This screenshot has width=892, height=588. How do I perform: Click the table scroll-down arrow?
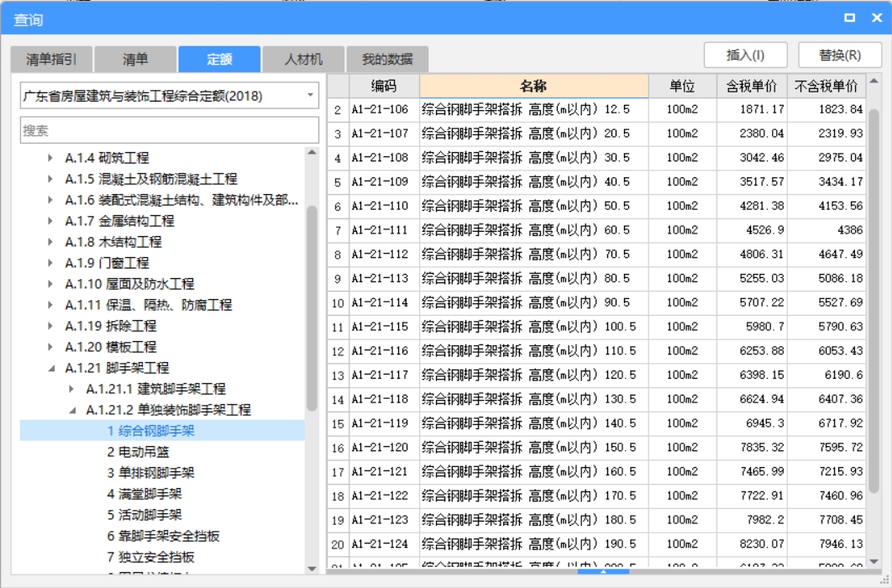874,561
